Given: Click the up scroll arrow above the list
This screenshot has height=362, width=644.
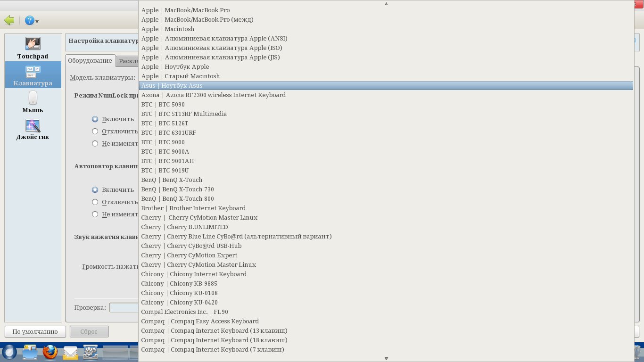Looking at the screenshot, I should pyautogui.click(x=386, y=3).
